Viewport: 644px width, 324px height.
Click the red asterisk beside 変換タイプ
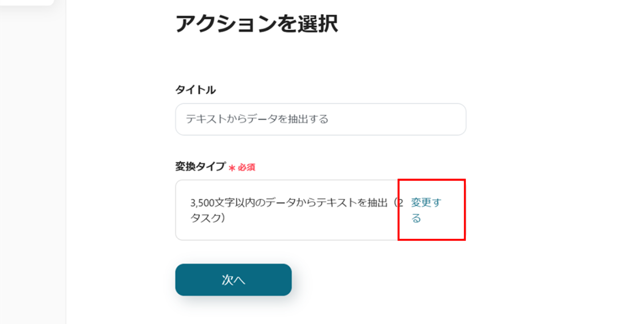tap(232, 168)
